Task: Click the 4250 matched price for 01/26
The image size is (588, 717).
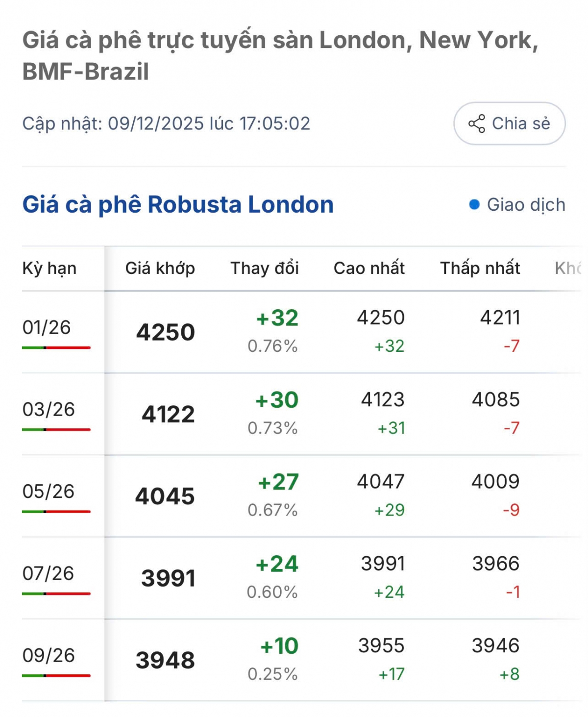Action: point(166,332)
